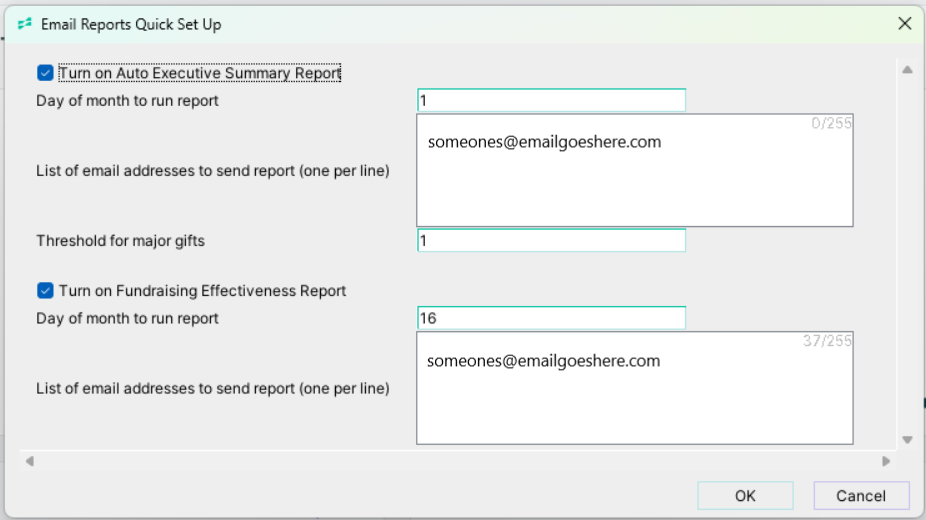Click Threshold for major gifts field
The height and width of the screenshot is (520, 926).
551,240
